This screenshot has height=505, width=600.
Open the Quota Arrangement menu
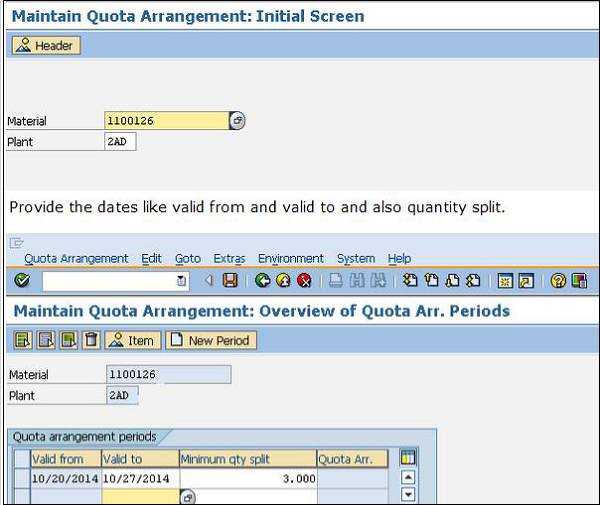pos(76,258)
